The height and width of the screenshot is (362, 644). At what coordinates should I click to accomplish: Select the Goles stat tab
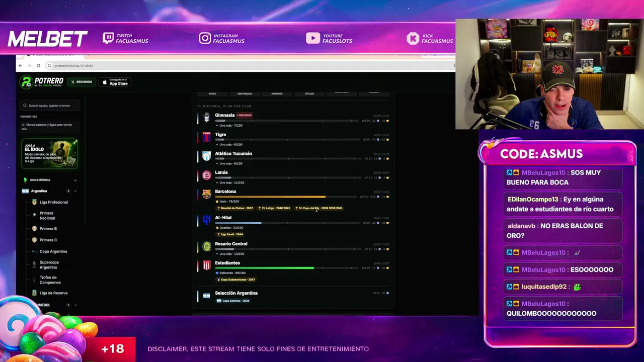[x=212, y=94]
